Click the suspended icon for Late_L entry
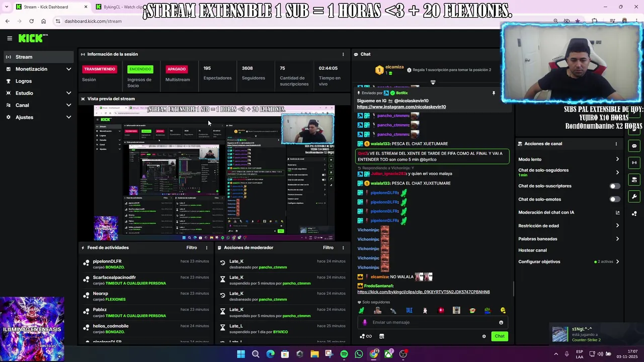The height and width of the screenshot is (362, 644). pyautogui.click(x=222, y=329)
